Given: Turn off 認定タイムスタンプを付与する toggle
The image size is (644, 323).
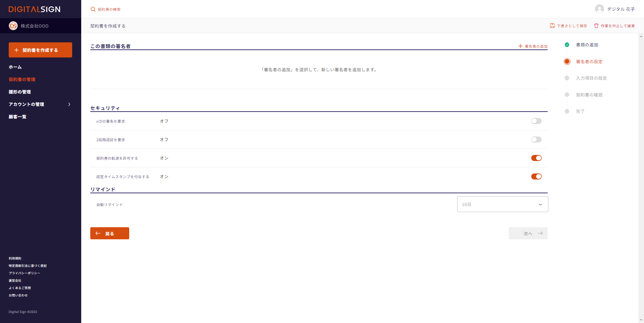Looking at the screenshot, I should [x=536, y=176].
